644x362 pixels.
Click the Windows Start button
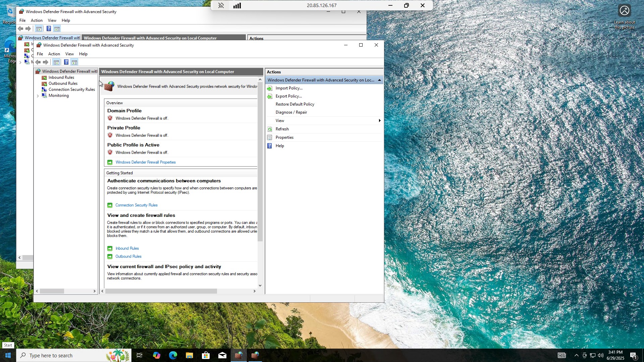pyautogui.click(x=8, y=355)
